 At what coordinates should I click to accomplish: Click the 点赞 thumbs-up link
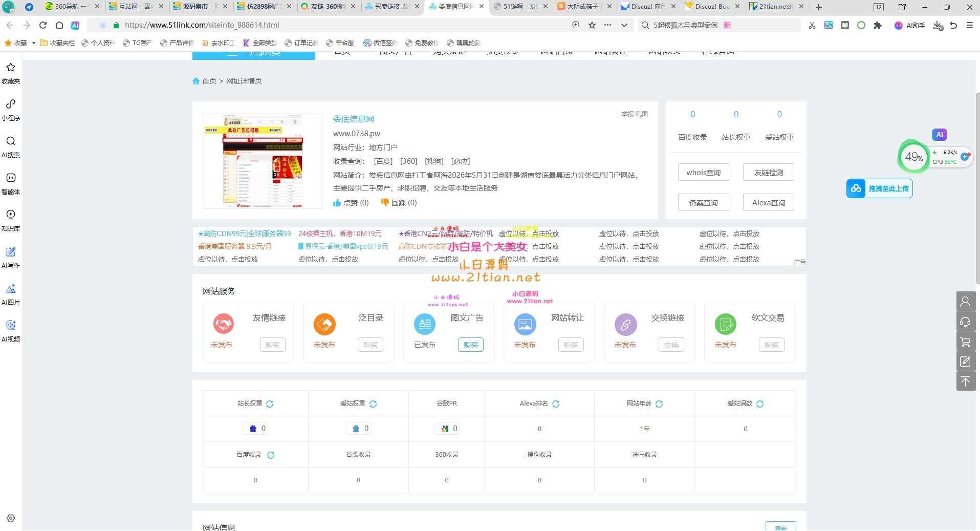point(351,203)
